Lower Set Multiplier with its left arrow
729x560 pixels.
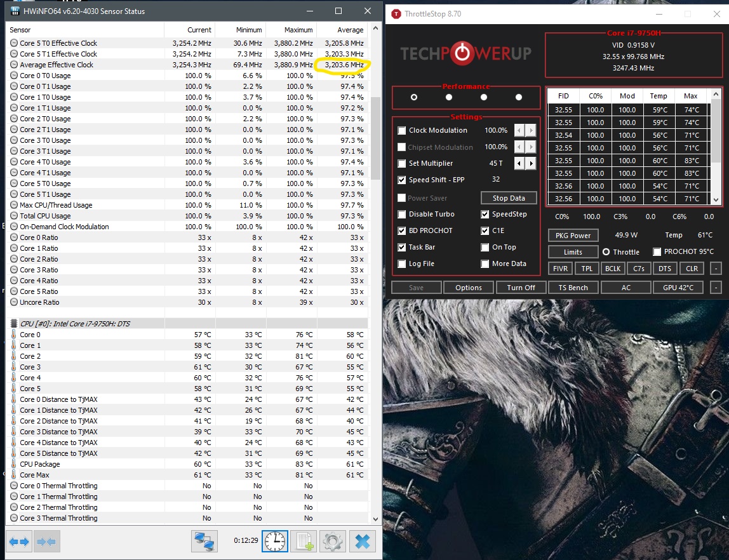(519, 163)
